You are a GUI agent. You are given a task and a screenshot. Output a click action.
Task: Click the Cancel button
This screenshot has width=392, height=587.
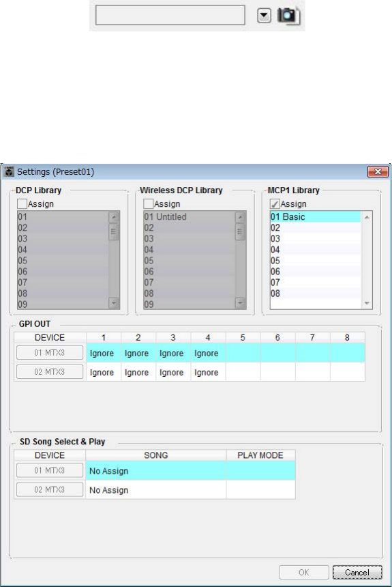coord(357,573)
